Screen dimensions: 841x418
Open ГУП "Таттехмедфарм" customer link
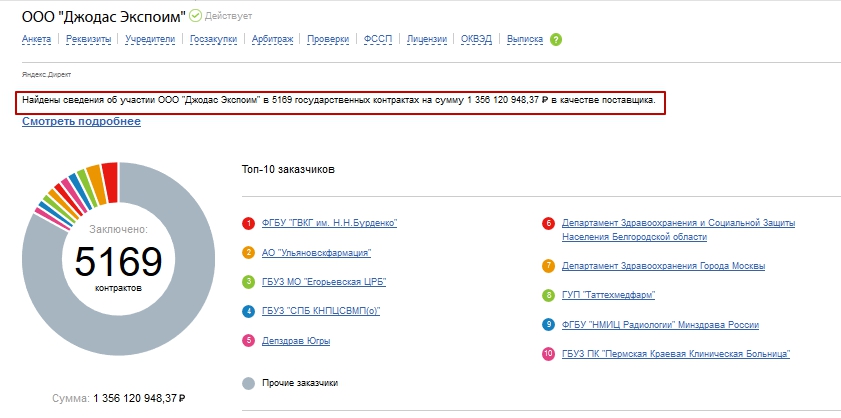[x=608, y=295]
